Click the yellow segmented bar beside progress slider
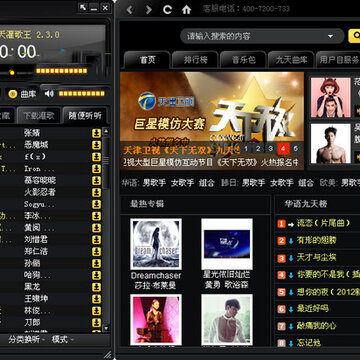Viewport: 360px width, 360px height. pyautogui.click(x=61, y=71)
